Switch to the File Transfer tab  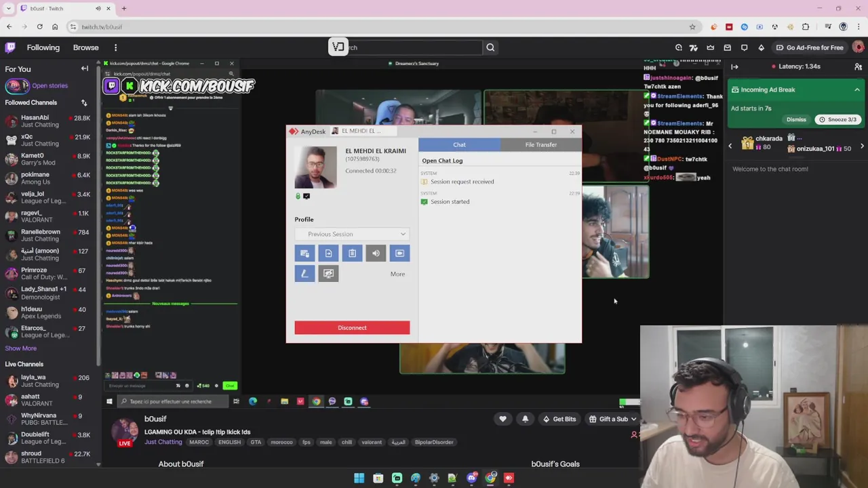coord(540,144)
